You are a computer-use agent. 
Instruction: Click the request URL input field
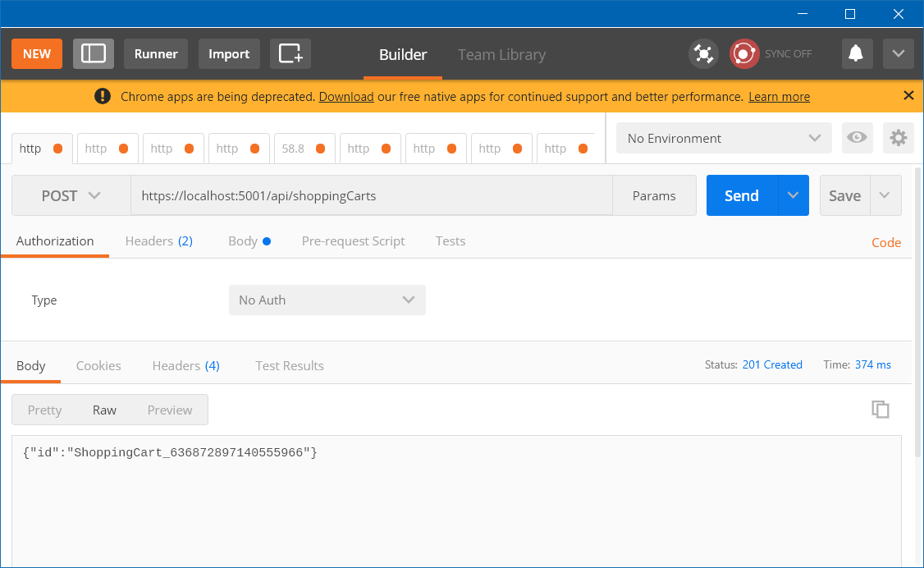[372, 195]
